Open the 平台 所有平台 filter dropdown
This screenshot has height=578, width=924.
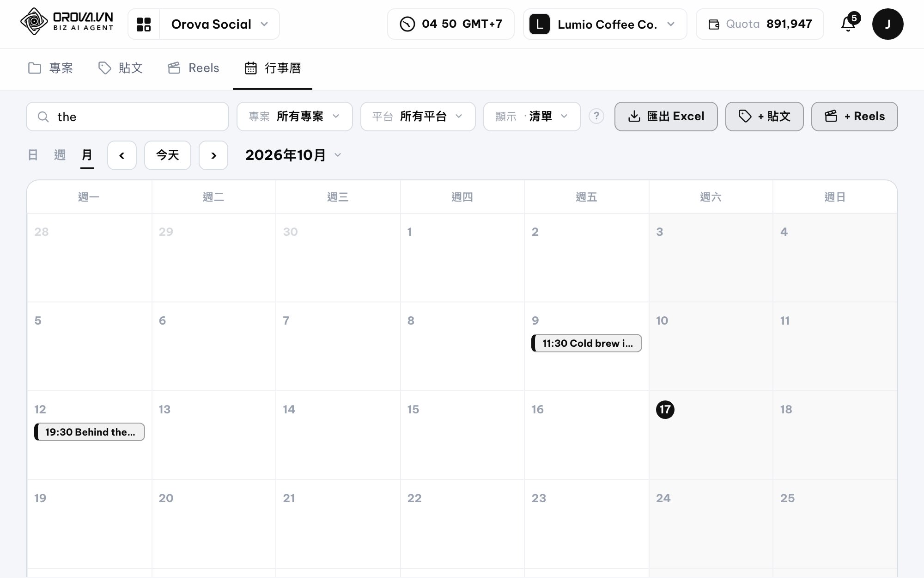(x=418, y=117)
